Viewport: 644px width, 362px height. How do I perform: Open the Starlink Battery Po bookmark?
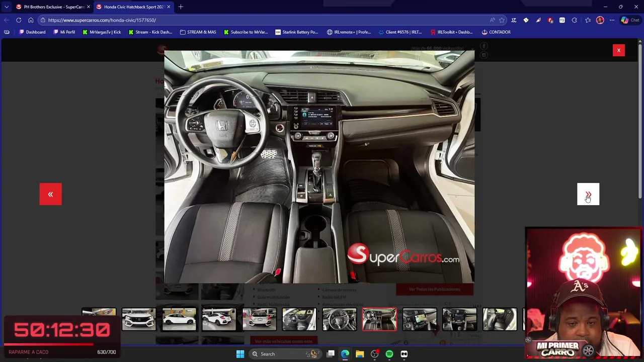coord(297,32)
